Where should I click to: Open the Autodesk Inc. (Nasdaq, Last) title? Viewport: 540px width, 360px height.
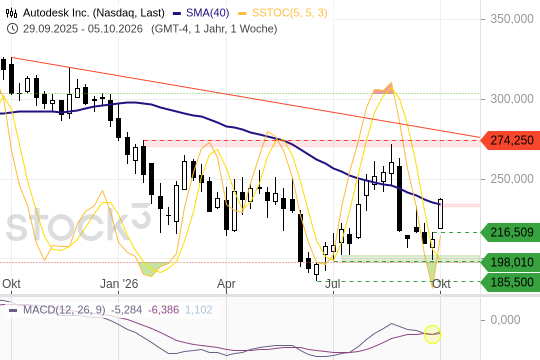(94, 13)
